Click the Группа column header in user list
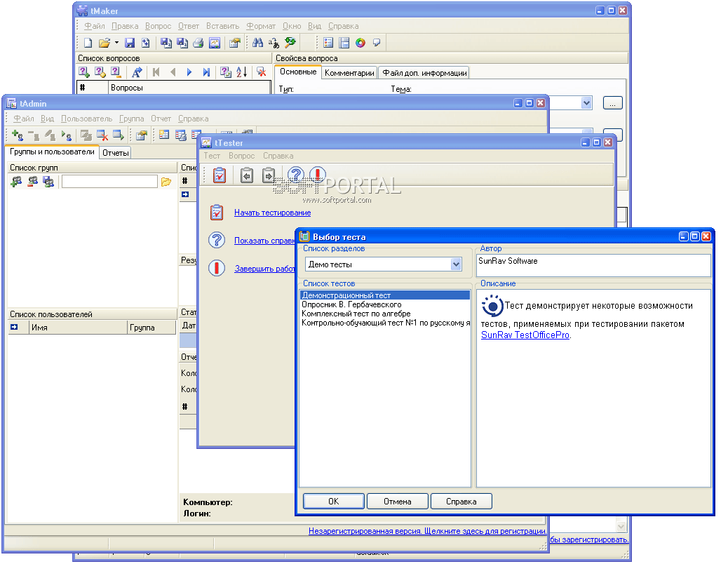This screenshot has width=728, height=564. (x=151, y=328)
